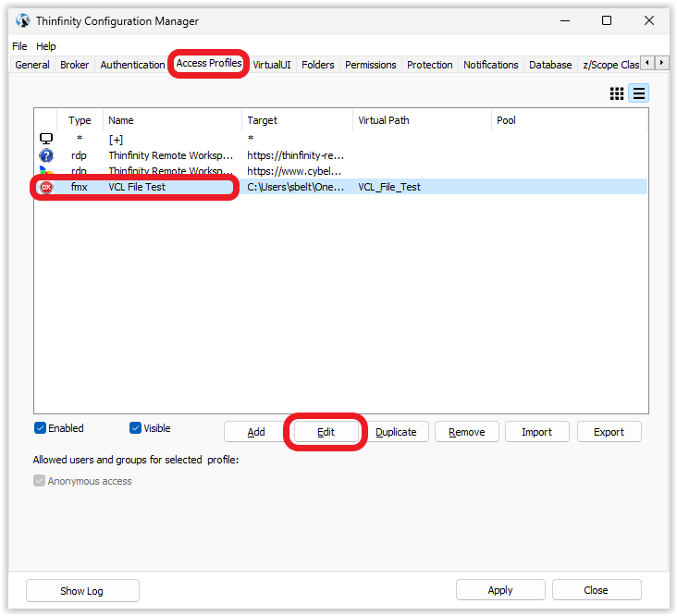This screenshot has width=677, height=616.
Task: Sort by the Type column header
Action: pos(80,120)
